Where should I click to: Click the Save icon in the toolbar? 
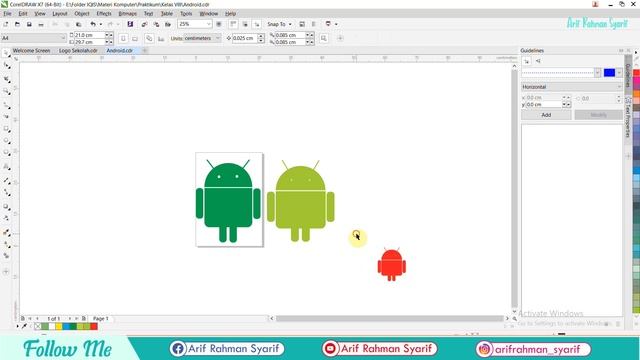pyautogui.click(x=29, y=24)
